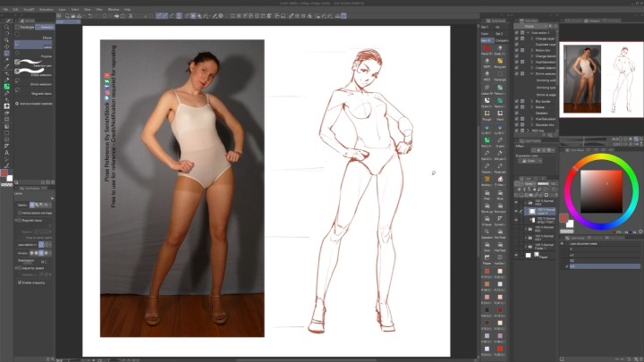Toggle visibility of Layer 4

pyautogui.click(x=516, y=211)
